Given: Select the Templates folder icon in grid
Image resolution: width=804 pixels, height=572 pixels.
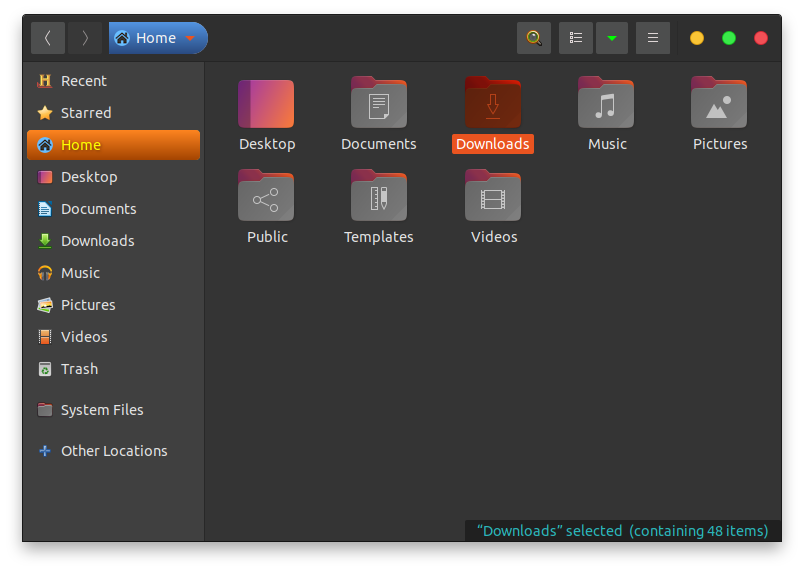Looking at the screenshot, I should [379, 195].
